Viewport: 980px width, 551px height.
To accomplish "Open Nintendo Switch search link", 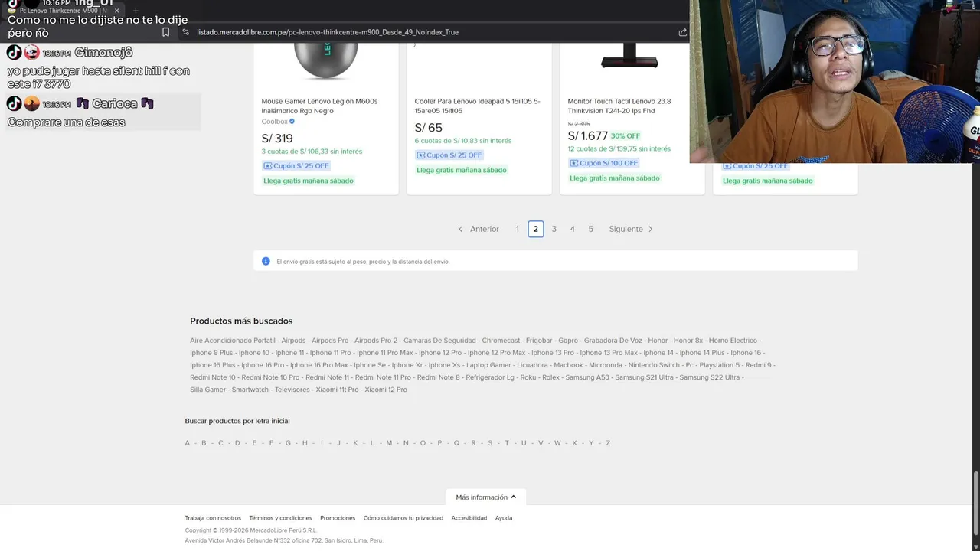I will pos(654,365).
